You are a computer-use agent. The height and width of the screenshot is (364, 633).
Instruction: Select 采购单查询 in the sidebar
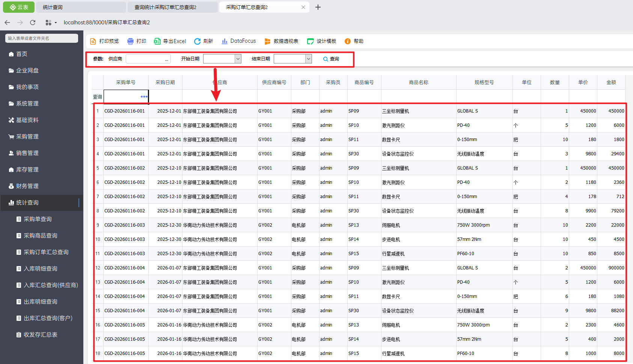click(38, 219)
